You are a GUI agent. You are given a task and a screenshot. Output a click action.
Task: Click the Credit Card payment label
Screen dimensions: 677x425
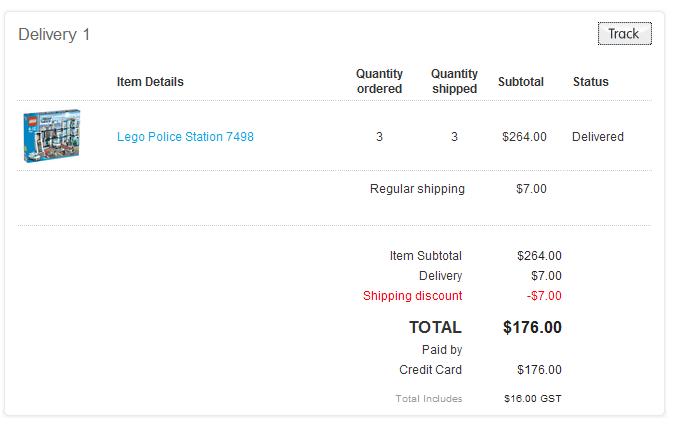coord(430,370)
